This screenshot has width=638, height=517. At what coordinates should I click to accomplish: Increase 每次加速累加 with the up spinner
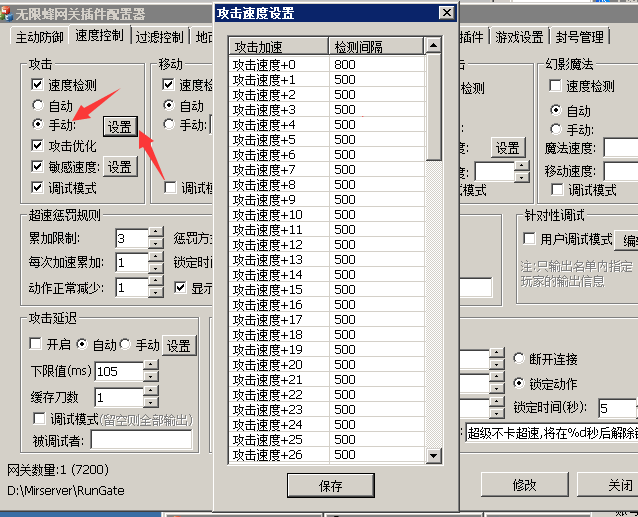[x=155, y=257]
